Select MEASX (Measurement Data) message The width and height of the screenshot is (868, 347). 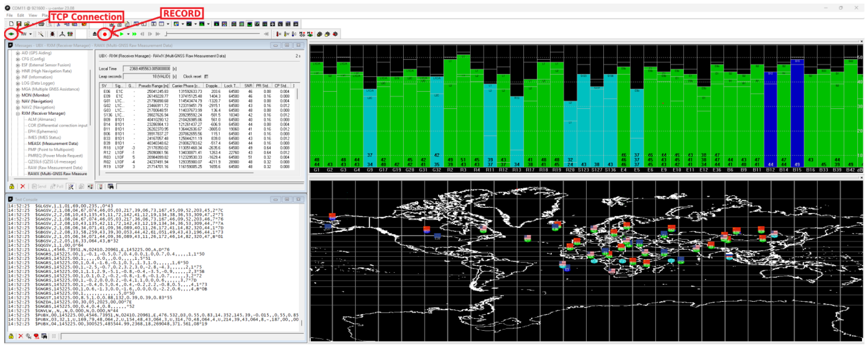(53, 144)
